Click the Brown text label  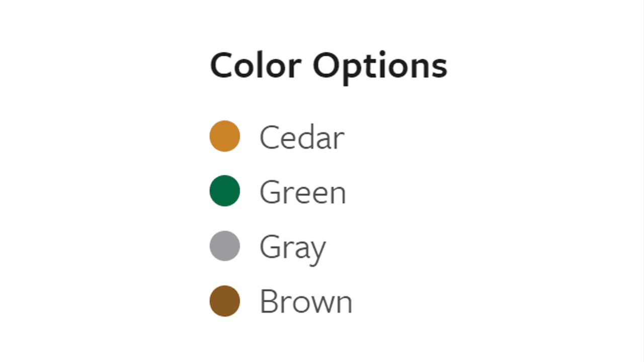coord(306,302)
